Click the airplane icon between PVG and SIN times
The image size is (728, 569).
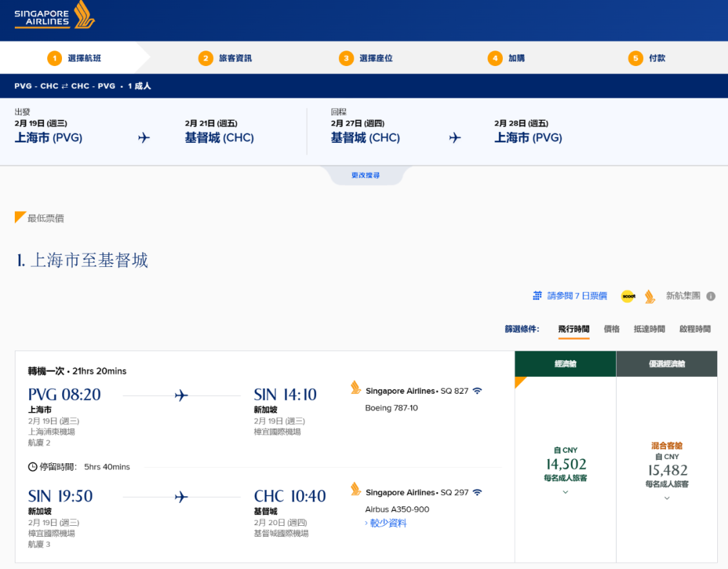click(x=180, y=395)
